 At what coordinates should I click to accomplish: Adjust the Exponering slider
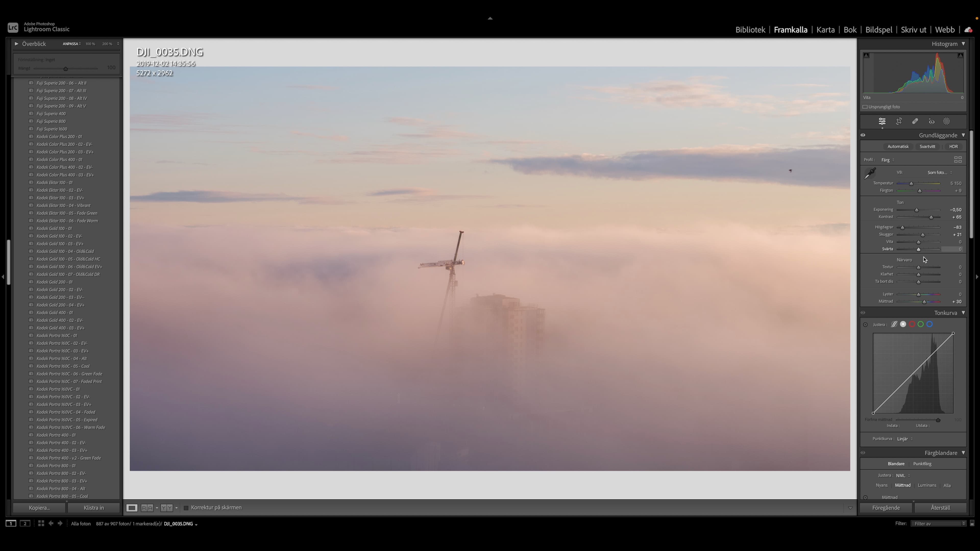[916, 209]
